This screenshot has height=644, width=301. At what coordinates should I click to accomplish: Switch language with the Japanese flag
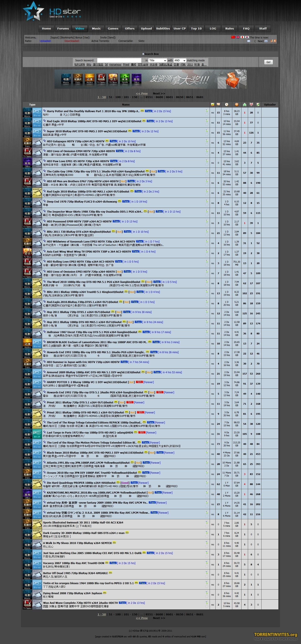point(242,37)
